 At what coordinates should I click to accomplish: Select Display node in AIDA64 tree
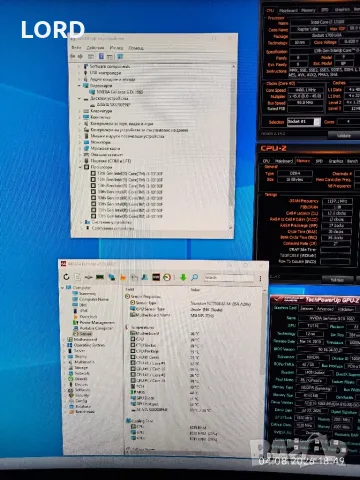[x=77, y=356]
